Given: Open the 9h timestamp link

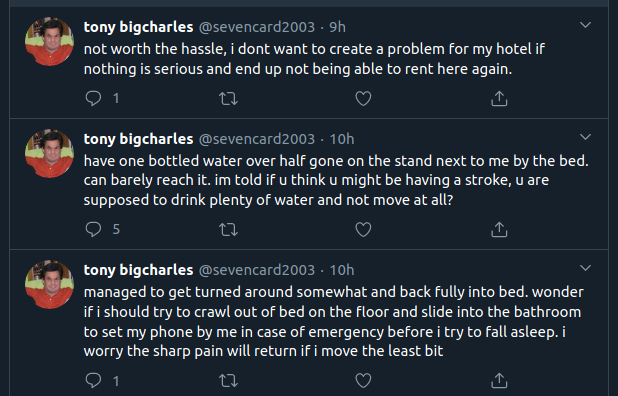Looking at the screenshot, I should [x=337, y=27].
